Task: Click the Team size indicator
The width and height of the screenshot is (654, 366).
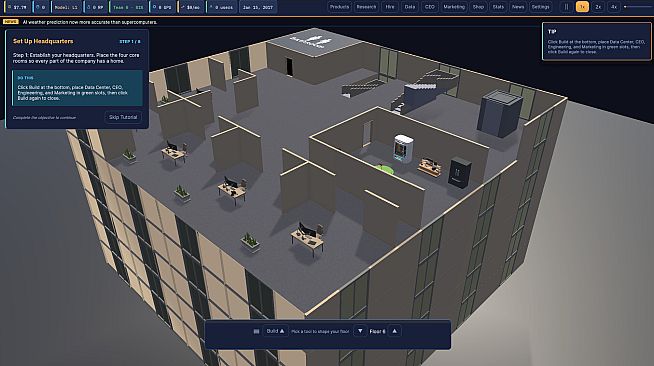Action: 128,7
